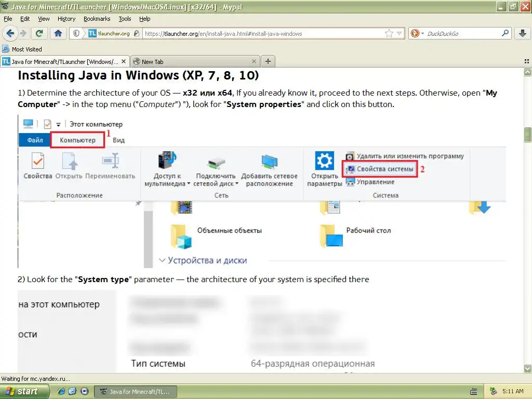532x399 pixels.
Task: Close the New Tab tab
Action: (x=254, y=61)
